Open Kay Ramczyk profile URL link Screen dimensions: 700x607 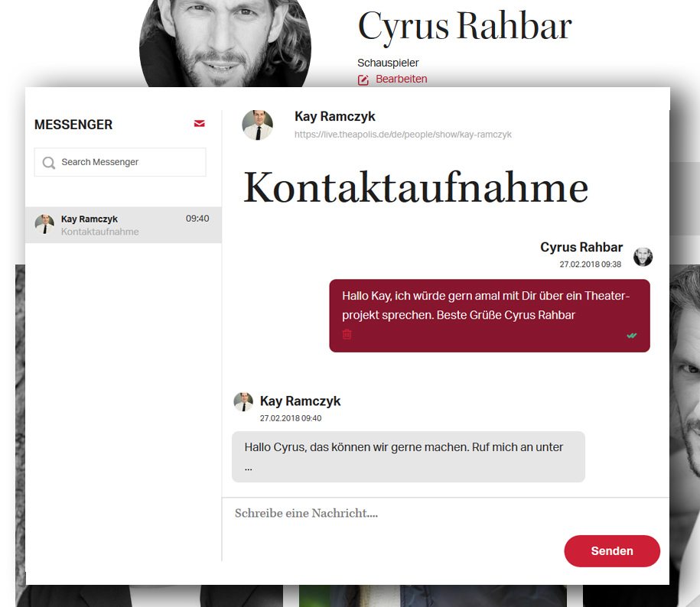tap(402, 135)
